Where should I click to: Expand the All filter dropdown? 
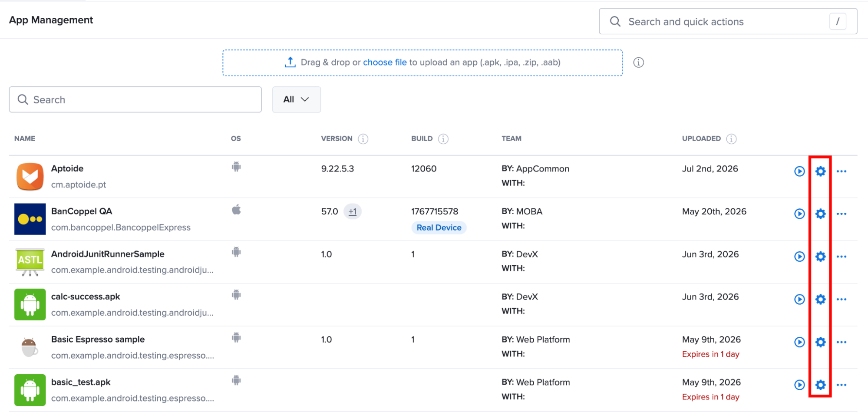[297, 99]
